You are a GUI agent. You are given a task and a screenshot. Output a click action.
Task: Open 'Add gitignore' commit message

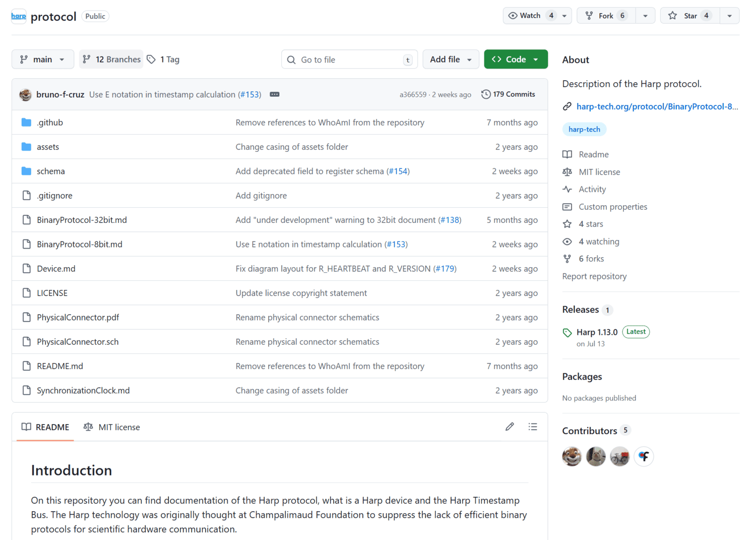tap(261, 196)
